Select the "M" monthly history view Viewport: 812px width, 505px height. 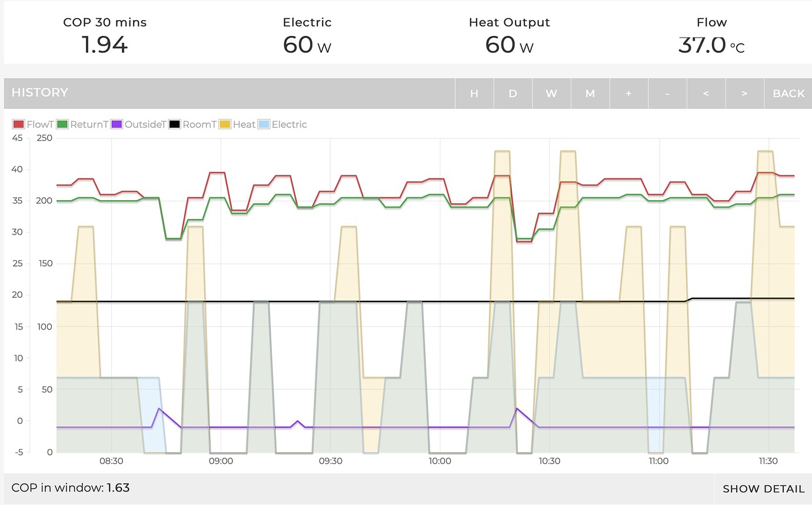tap(590, 93)
